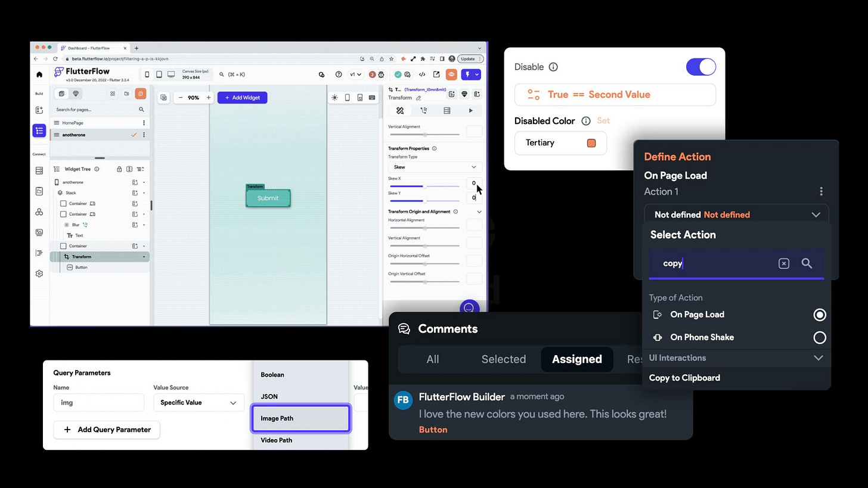Open the debug bug icon in toolbar
Screen dimensions: 868x488
coord(381,74)
